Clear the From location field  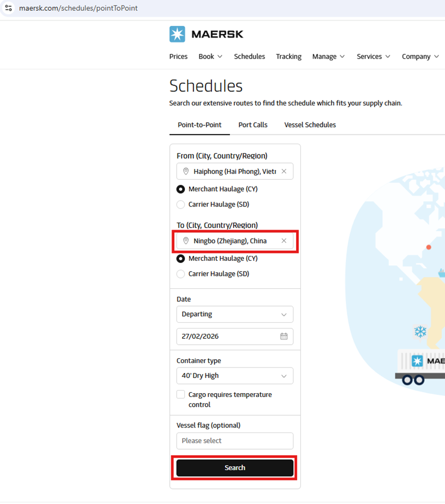pyautogui.click(x=284, y=172)
